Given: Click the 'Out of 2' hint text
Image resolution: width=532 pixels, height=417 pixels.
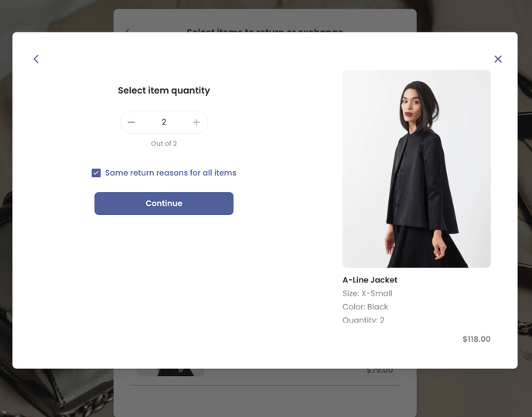Looking at the screenshot, I should (x=164, y=144).
